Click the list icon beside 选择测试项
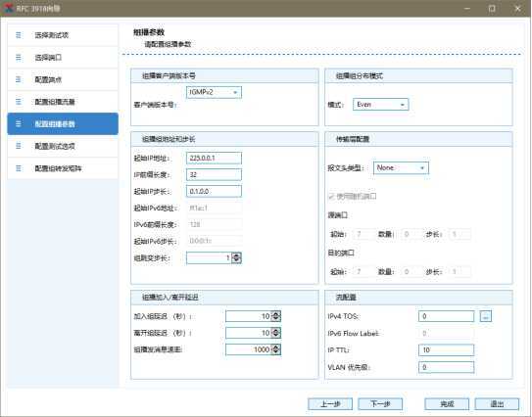The height and width of the screenshot is (417, 532). pos(19,35)
